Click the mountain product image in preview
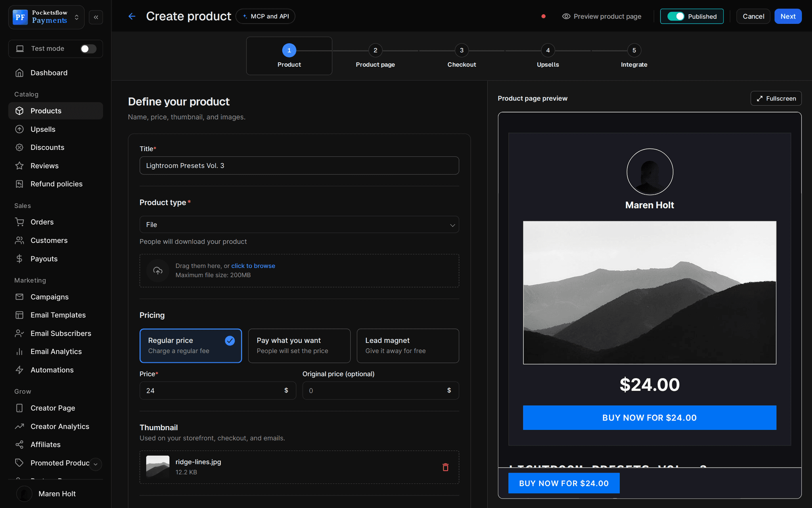812x508 pixels. (649, 292)
